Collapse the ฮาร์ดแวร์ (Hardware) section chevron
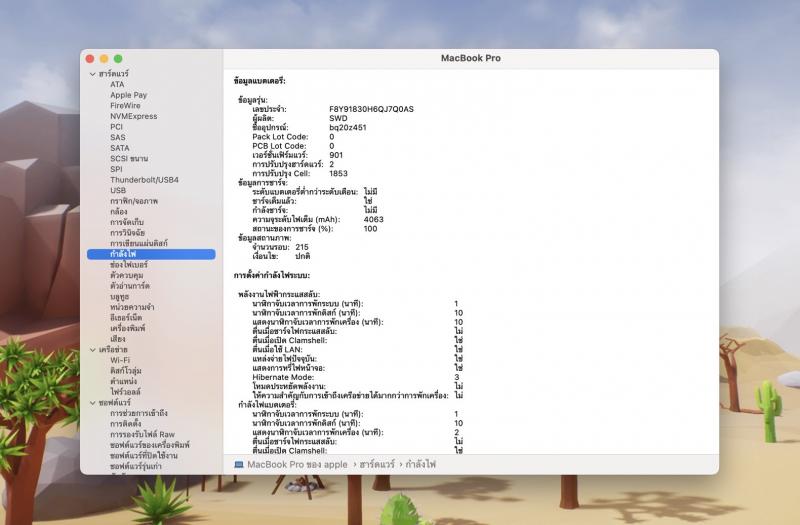This screenshot has width=800, height=525. pyautogui.click(x=93, y=74)
